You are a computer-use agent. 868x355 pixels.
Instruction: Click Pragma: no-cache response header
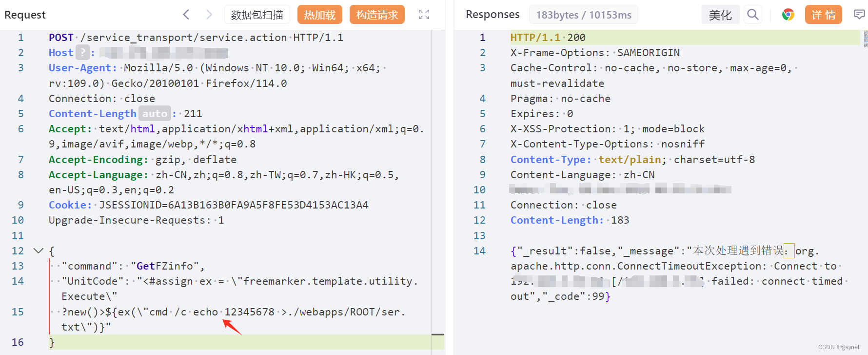(560, 98)
